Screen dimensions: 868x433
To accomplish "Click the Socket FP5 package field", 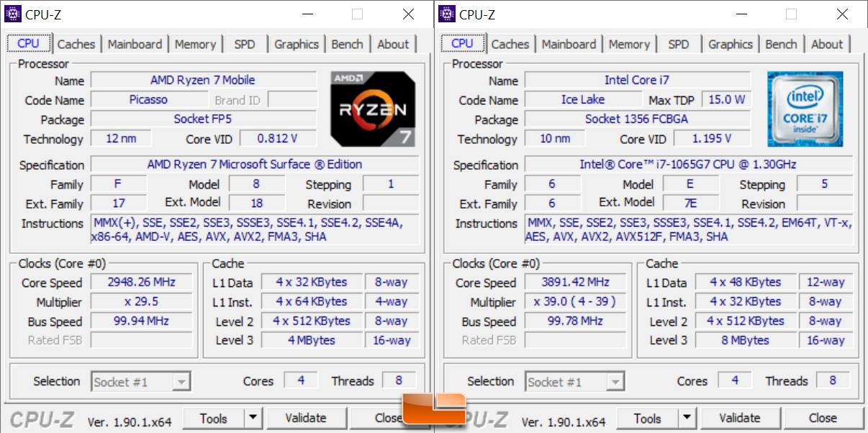I will tap(203, 119).
